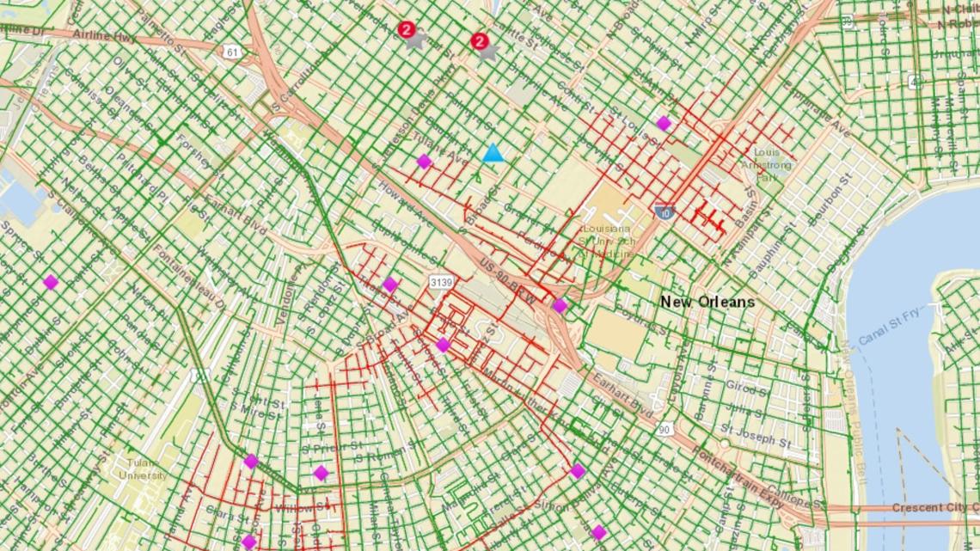Click the Louis Armstrong Park label
980x551 pixels.
coord(766,165)
